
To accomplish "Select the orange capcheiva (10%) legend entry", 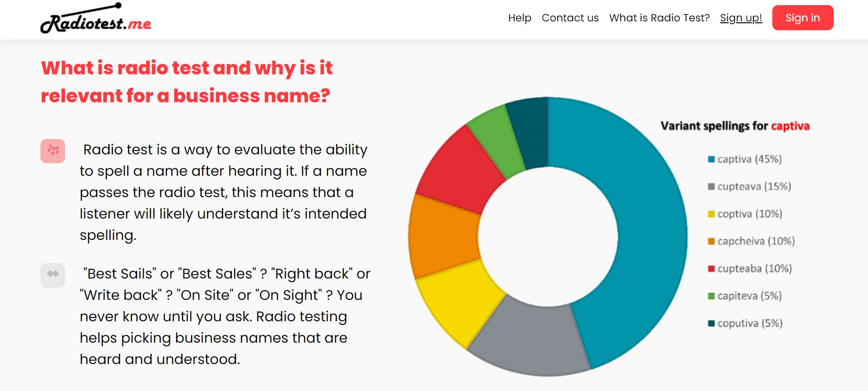I will click(x=751, y=241).
